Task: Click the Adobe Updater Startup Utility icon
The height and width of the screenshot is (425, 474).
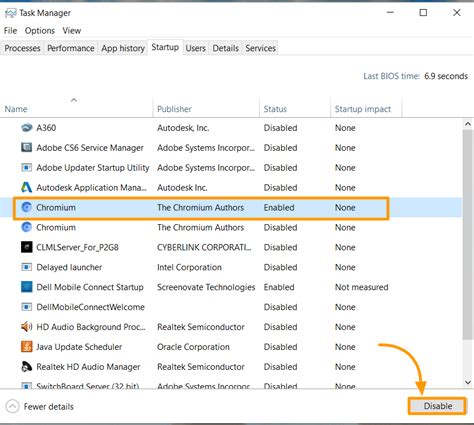Action: pyautogui.click(x=27, y=167)
